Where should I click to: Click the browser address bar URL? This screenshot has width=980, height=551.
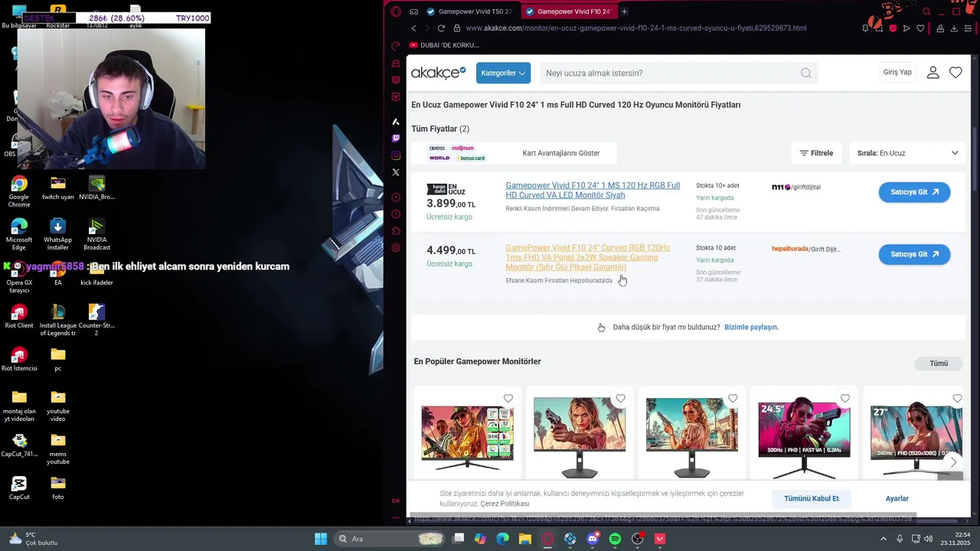click(x=635, y=28)
